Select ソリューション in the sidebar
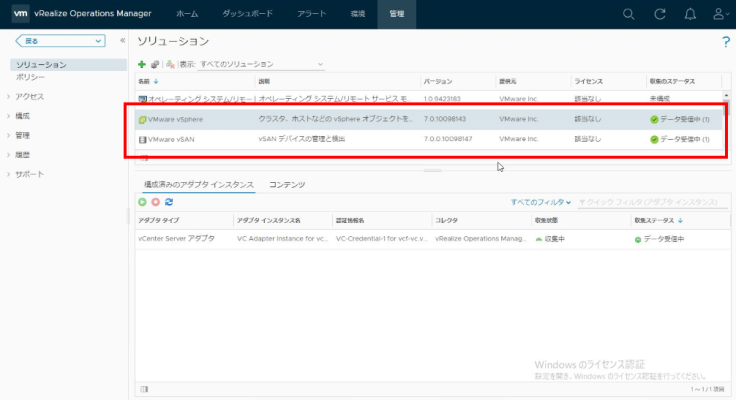 point(69,65)
